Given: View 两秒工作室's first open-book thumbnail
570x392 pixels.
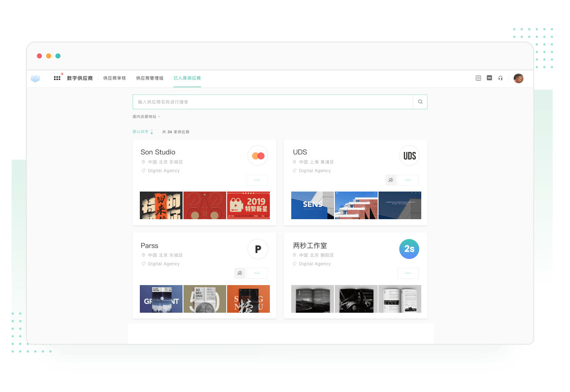Looking at the screenshot, I should tap(313, 299).
